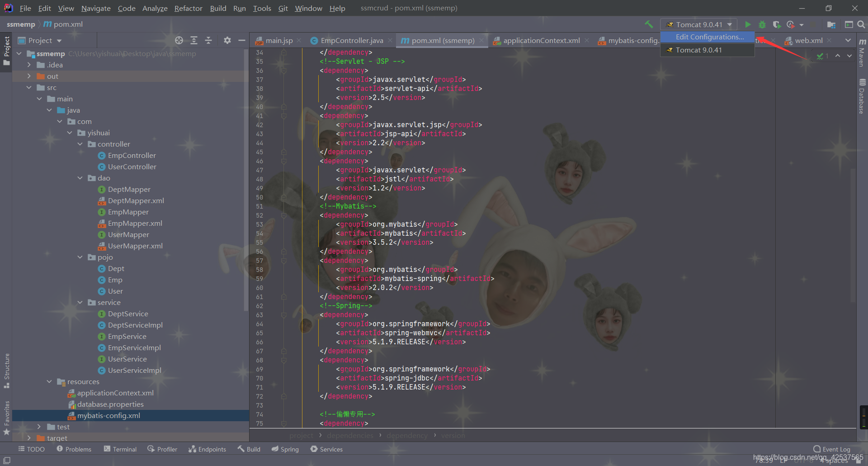Click Run with Coverage icon
The image size is (868, 466).
(777, 24)
